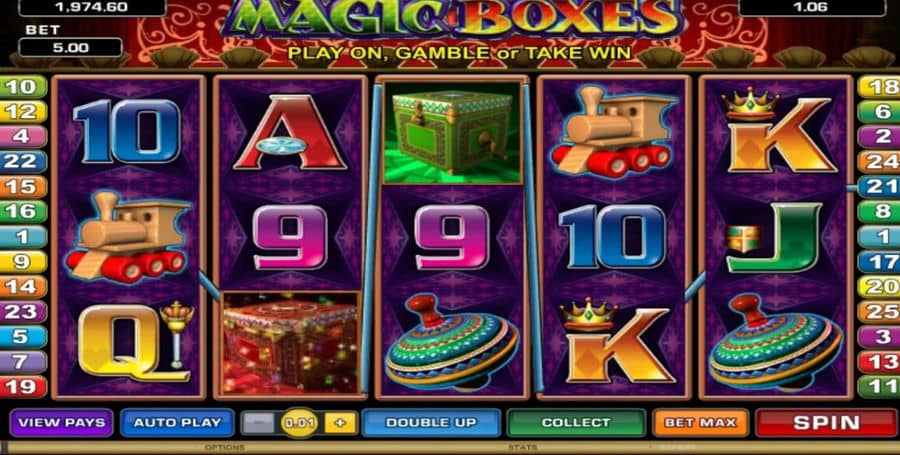Click the red A symbol on reel two
Screen dimensions: 900x455
[x=290, y=133]
